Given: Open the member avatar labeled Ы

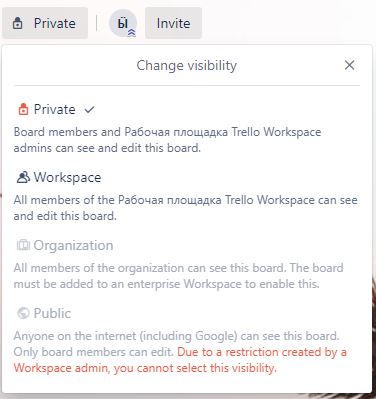Looking at the screenshot, I should pos(123,23).
